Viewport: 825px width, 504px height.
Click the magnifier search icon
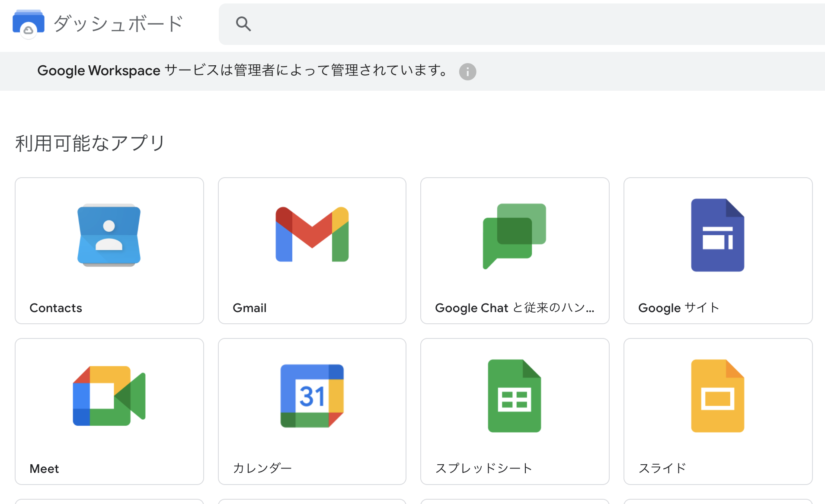243,24
